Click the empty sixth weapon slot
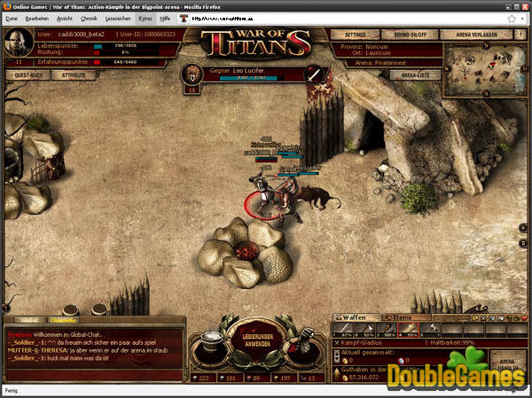The height and width of the screenshot is (398, 532). (451, 331)
